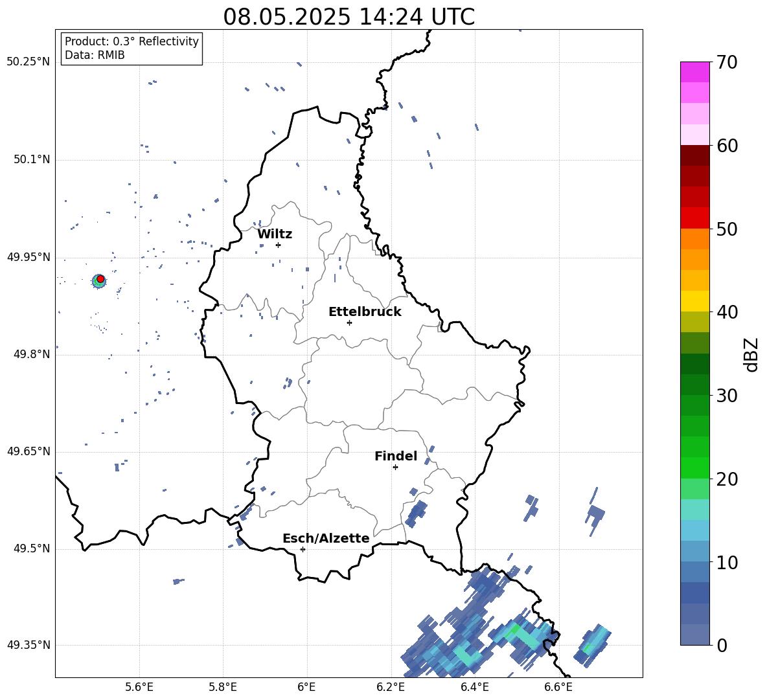The height and width of the screenshot is (700, 767).
Task: Click the 40 tick label on colorbar
Action: tap(726, 312)
